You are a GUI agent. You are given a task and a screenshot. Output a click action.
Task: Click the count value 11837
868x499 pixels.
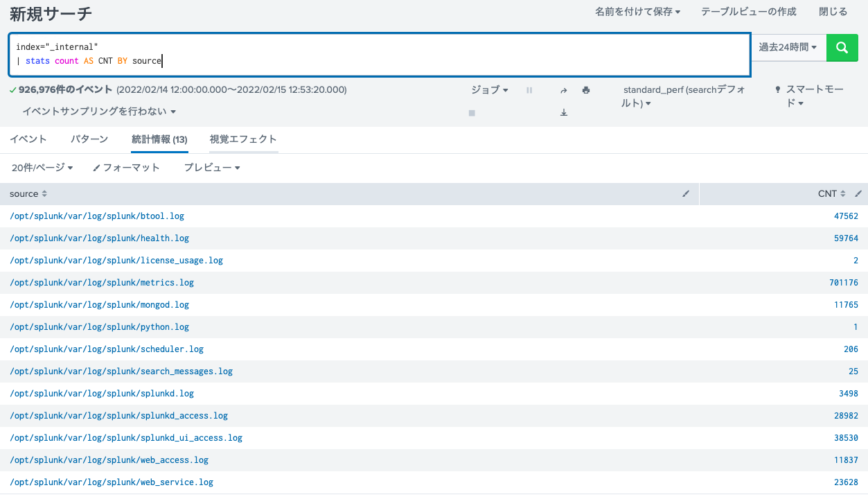[846, 460]
